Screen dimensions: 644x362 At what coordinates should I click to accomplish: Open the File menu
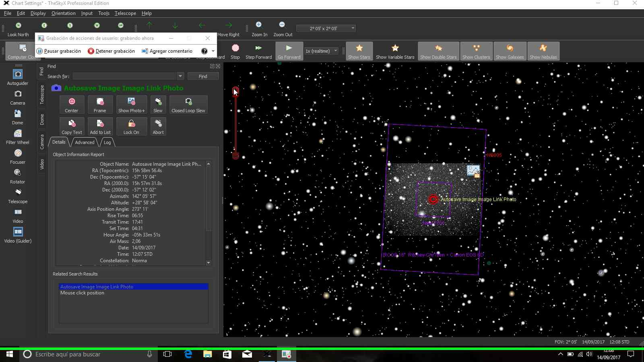point(8,13)
